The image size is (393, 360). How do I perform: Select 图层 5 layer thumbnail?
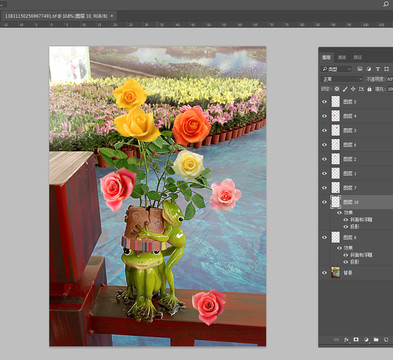pyautogui.click(x=336, y=102)
